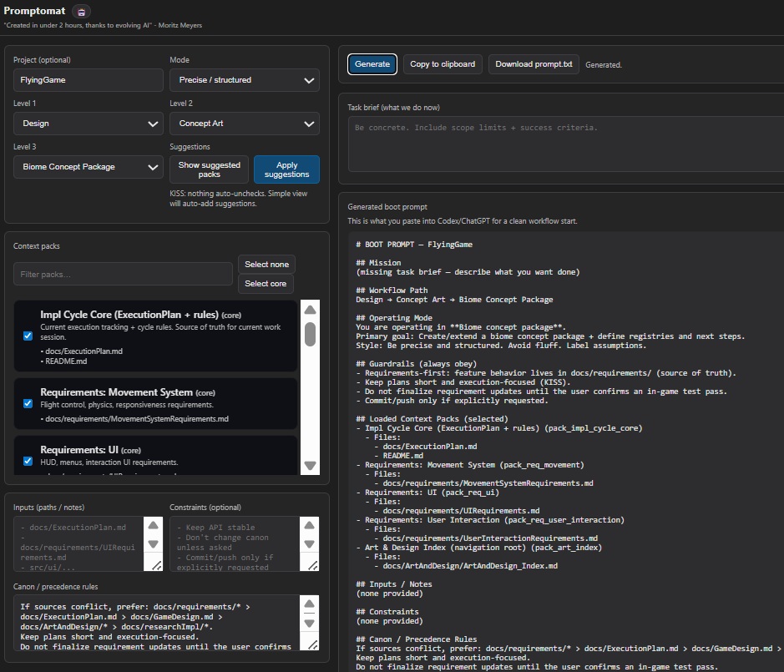Click '## Loaded Context Packs (selected)' line
Viewport: 784px width, 672px height.
coord(432,419)
